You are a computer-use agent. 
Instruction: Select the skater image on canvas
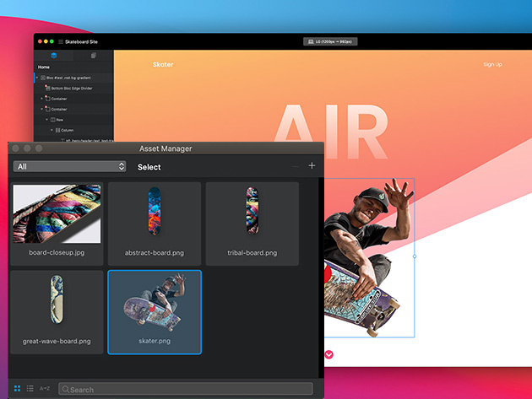369,257
